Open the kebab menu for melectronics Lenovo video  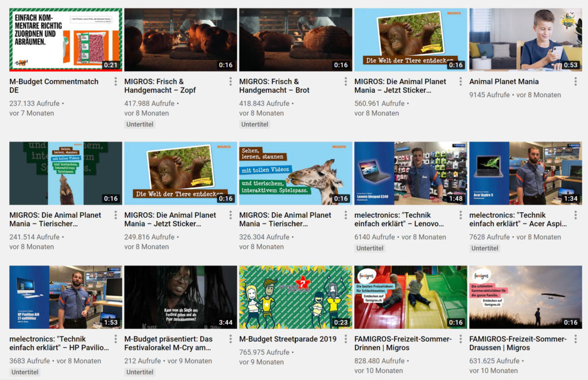point(461,215)
